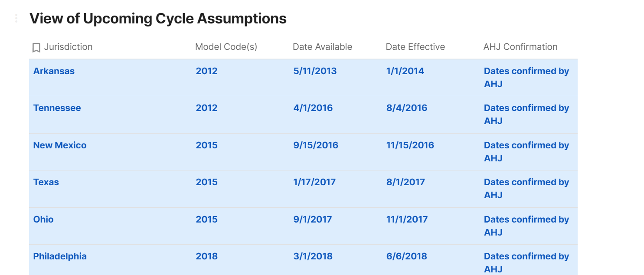Viewport: 644px width, 275px height.
Task: Open the Model Code(s) column header
Action: point(226,47)
